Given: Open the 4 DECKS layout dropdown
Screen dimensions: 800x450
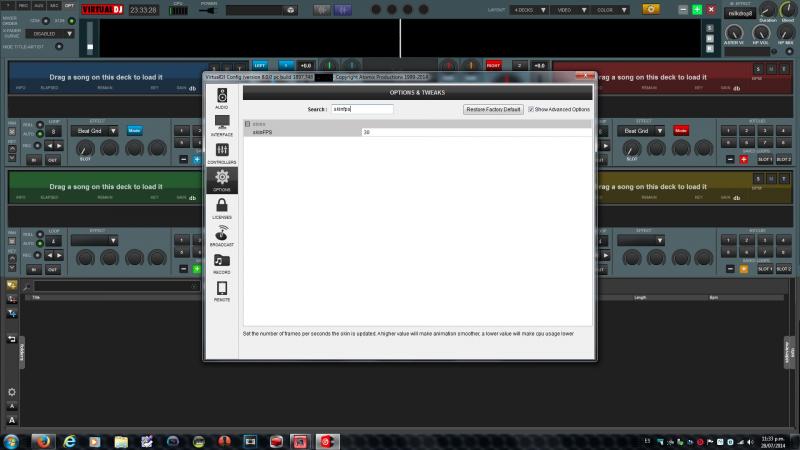Looking at the screenshot, I should pyautogui.click(x=529, y=10).
